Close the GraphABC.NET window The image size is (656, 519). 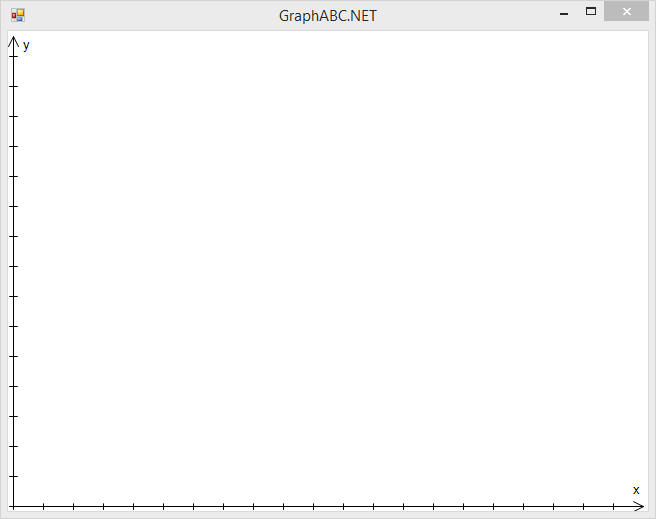626,11
